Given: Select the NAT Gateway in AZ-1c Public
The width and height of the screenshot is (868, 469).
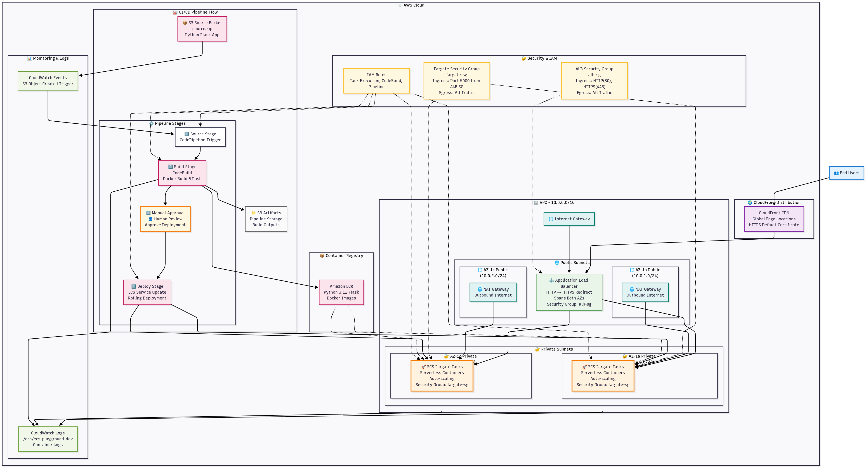Looking at the screenshot, I should point(493,292).
